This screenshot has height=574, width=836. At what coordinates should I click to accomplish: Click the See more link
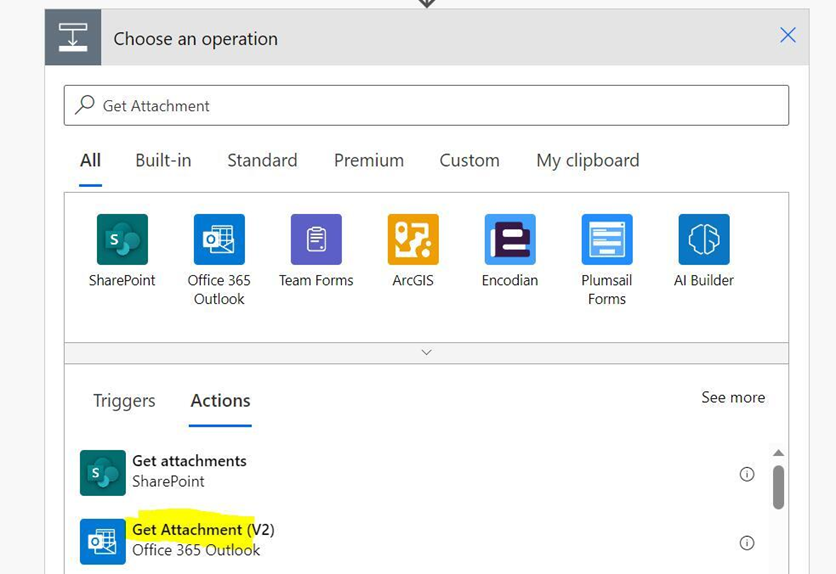733,398
